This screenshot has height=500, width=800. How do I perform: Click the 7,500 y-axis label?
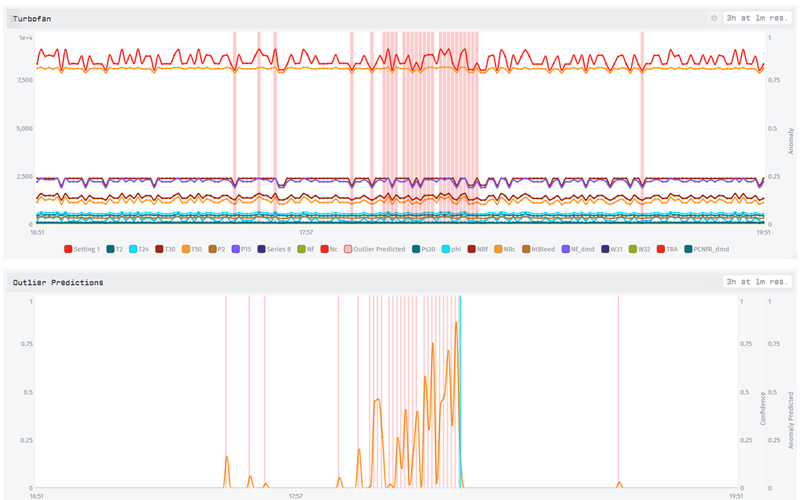click(x=24, y=80)
